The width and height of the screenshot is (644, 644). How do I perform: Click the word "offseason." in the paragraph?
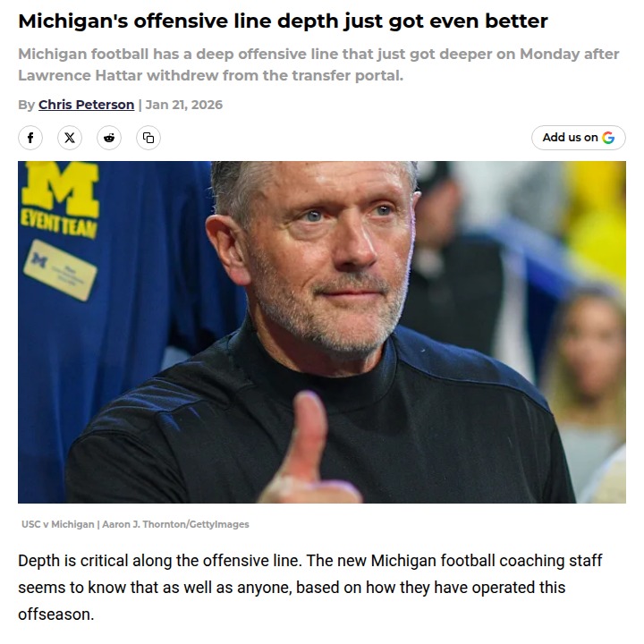coord(56,614)
